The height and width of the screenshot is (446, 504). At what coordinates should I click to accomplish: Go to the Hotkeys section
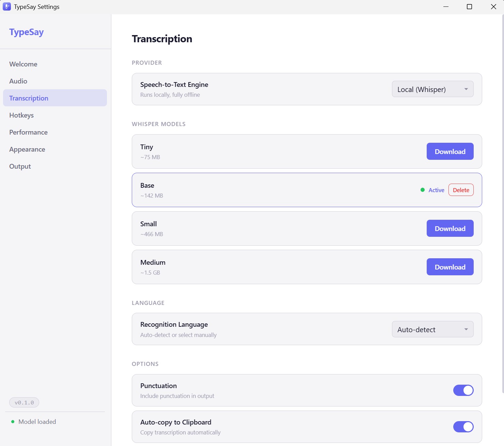(21, 115)
